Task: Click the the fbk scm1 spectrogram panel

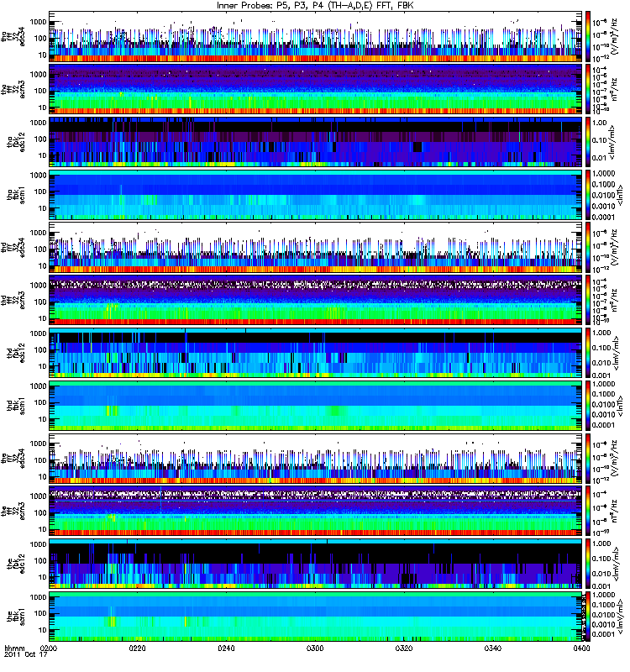Action: pyautogui.click(x=316, y=617)
